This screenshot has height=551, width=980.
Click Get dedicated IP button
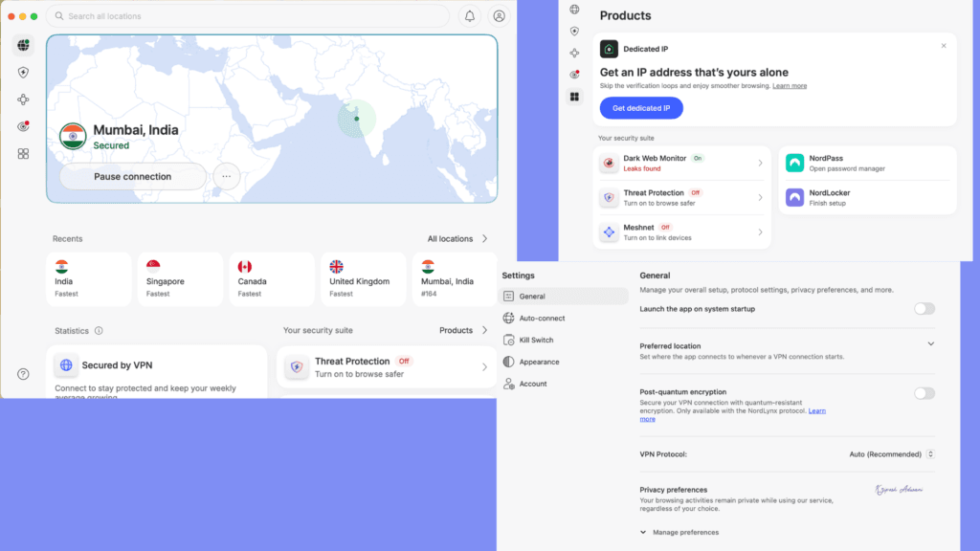(641, 108)
